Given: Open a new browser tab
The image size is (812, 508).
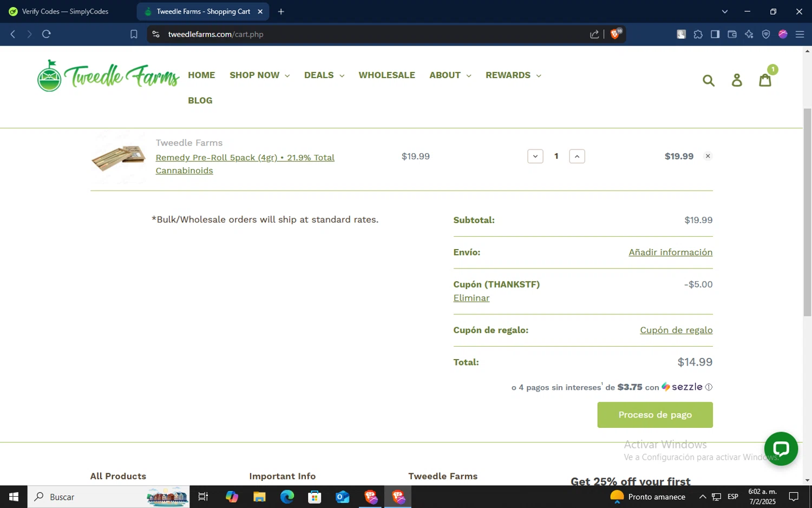Looking at the screenshot, I should coord(281,11).
